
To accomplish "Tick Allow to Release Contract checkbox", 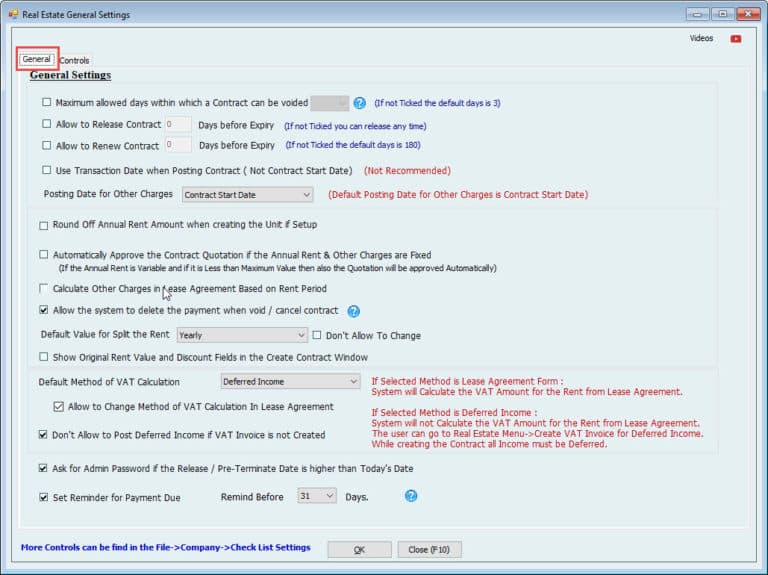I will click(47, 124).
